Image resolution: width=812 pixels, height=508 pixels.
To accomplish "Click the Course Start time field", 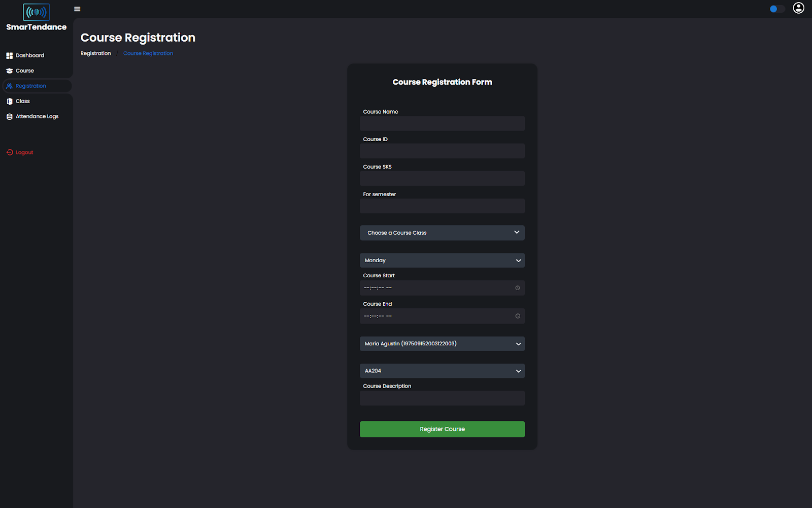I will pyautogui.click(x=442, y=288).
